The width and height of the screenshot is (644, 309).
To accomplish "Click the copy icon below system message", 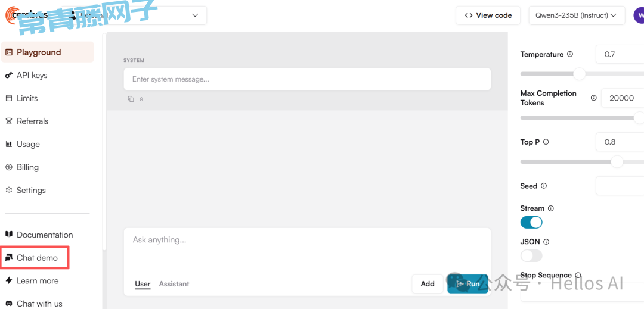I will [x=131, y=99].
